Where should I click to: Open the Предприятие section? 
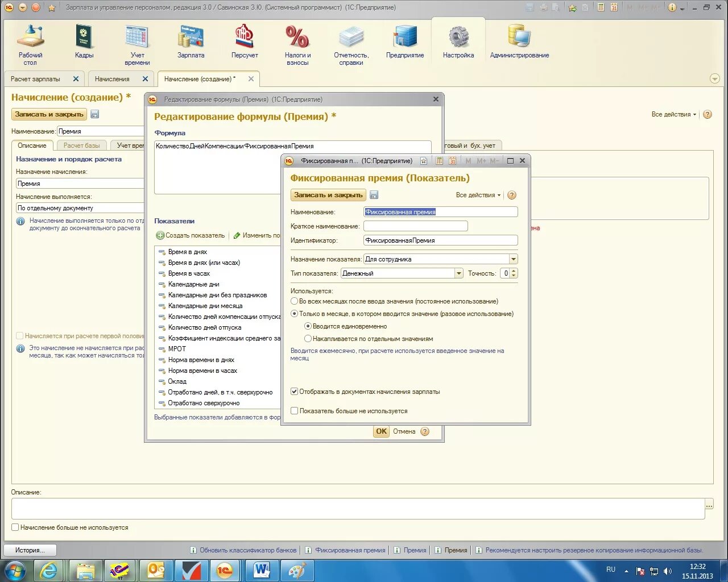tap(405, 42)
